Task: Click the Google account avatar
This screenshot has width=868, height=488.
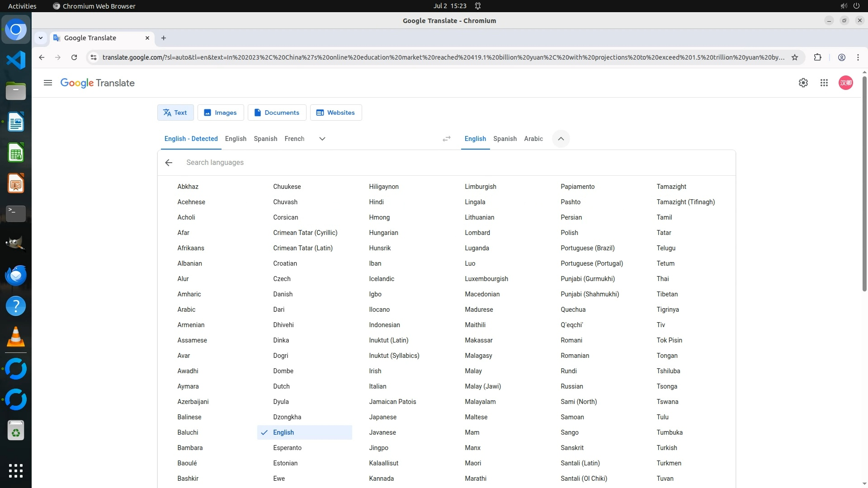Action: [x=845, y=83]
